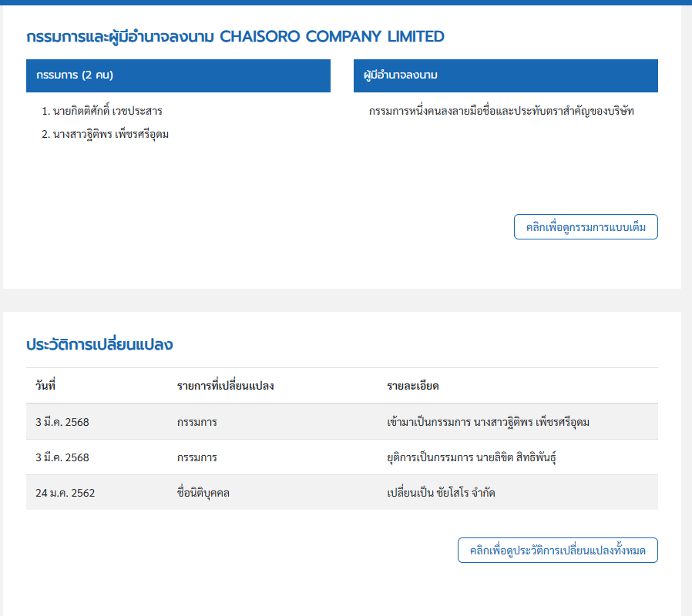Click กรรมการ cell in the director-joining row
This screenshot has height=616, width=692.
coord(197,422)
